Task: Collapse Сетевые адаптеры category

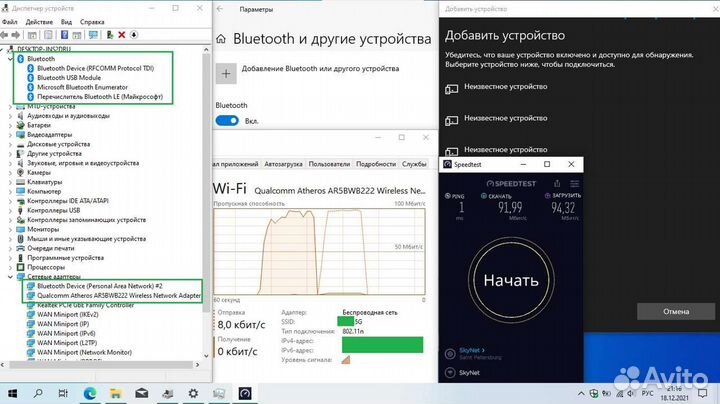Action: coord(10,277)
